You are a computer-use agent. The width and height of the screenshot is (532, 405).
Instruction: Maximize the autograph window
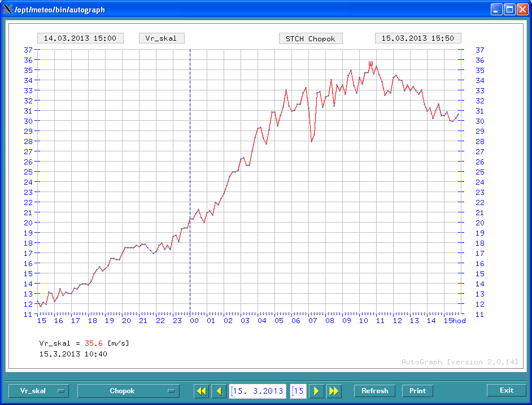point(509,10)
